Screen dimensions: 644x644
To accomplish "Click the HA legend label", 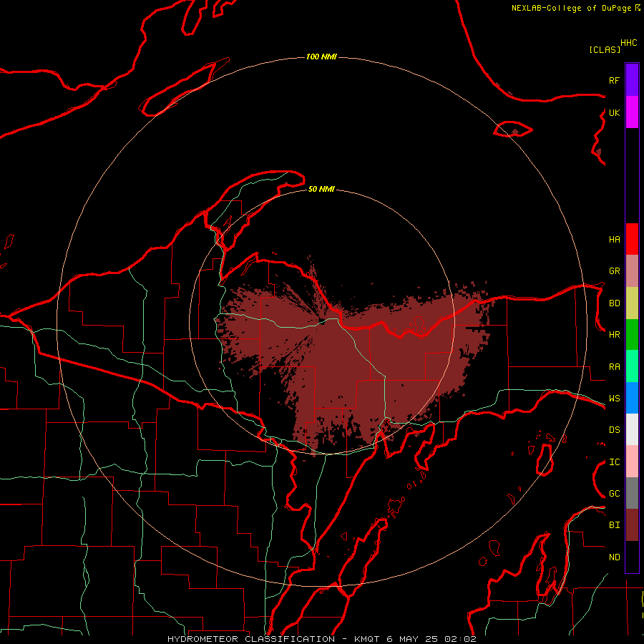I will click(614, 240).
